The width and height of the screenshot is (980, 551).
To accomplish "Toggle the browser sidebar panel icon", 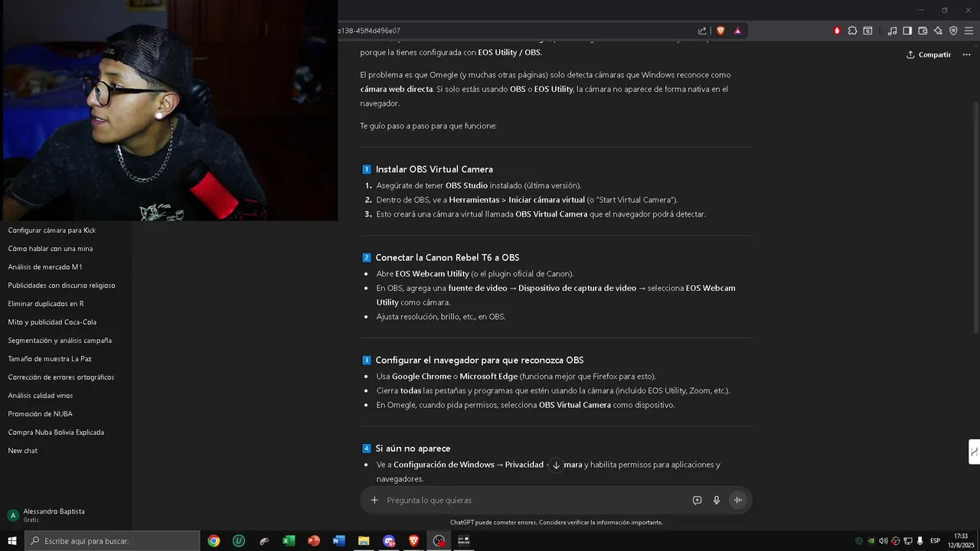I will (x=907, y=31).
